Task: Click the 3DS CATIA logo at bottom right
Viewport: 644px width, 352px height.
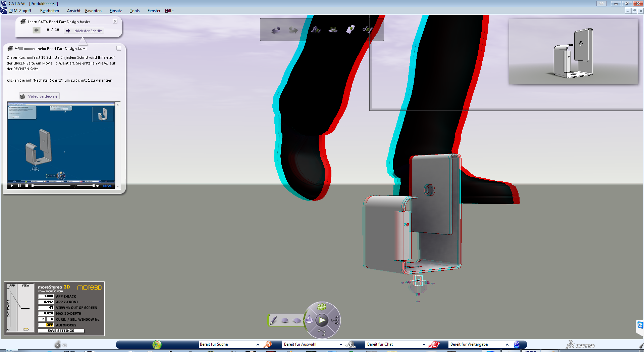Action: click(x=580, y=345)
